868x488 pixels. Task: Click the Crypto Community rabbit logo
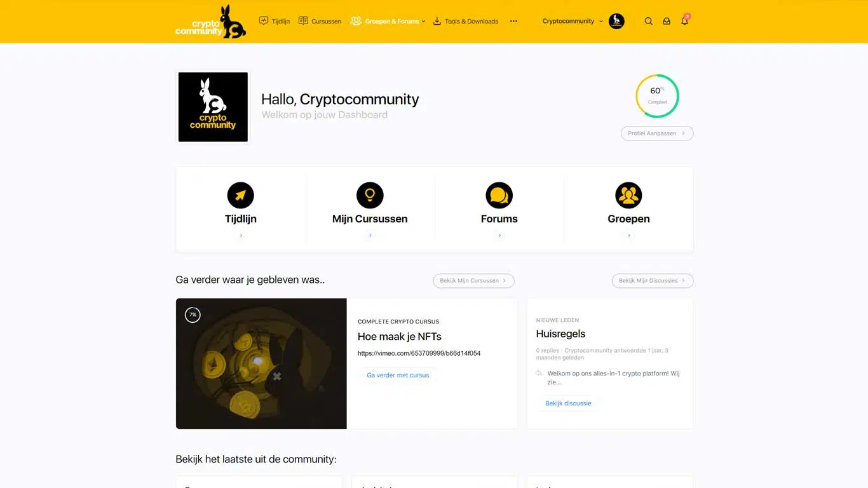[x=210, y=22]
